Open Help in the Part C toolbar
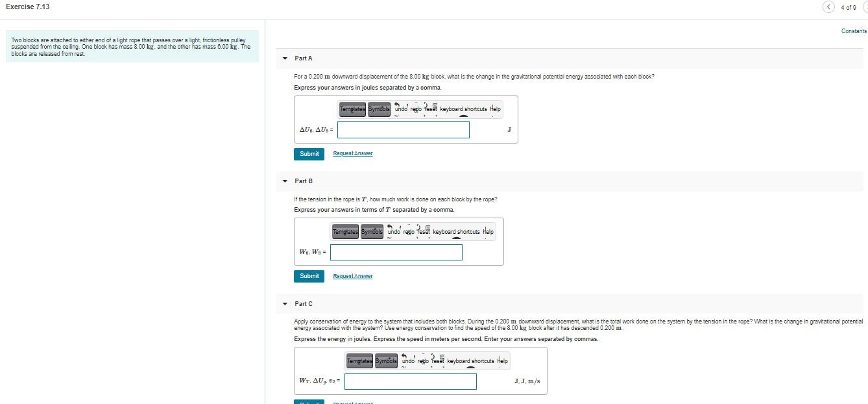The height and width of the screenshot is (404, 868). (x=501, y=360)
